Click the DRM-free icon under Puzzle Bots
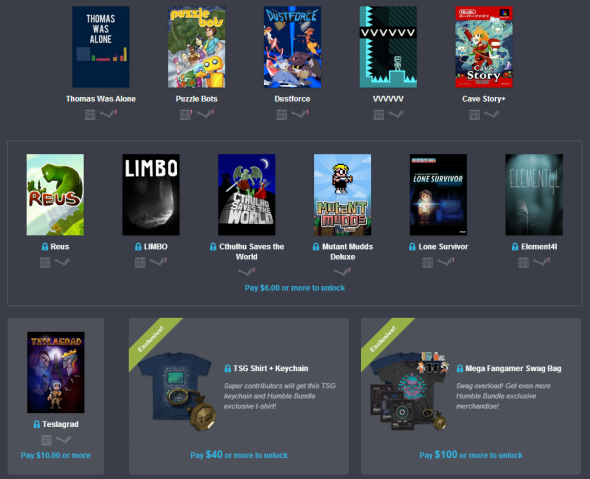Viewport: 590px width, 479px height. [186, 114]
